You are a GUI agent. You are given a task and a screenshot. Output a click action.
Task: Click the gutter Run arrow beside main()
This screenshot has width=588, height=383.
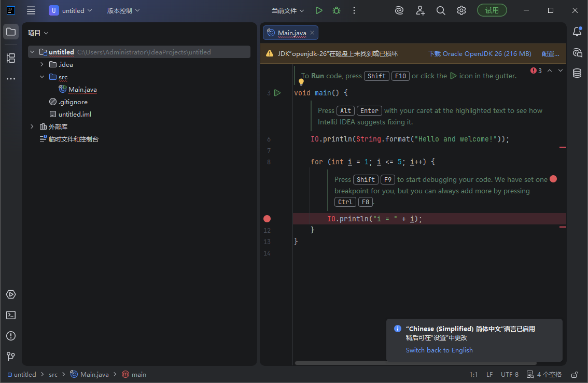(277, 92)
